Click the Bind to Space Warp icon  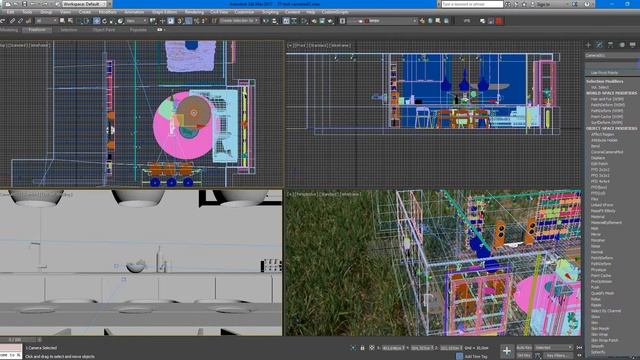click(x=29, y=21)
